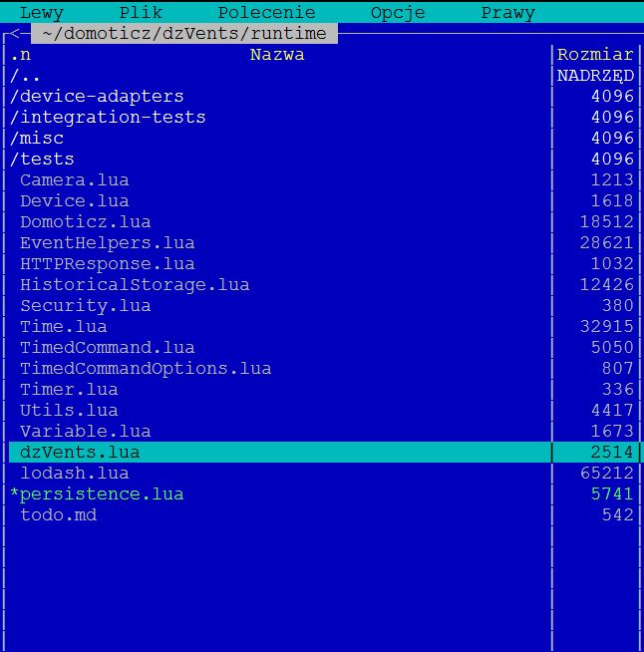
Task: Select the HTTPResponse.lua file
Action: (108, 264)
